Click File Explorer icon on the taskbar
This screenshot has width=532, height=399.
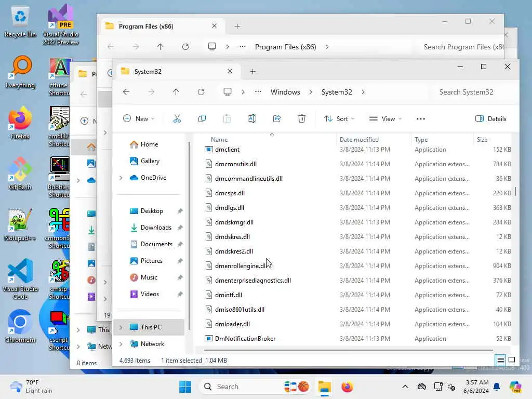tap(324, 387)
